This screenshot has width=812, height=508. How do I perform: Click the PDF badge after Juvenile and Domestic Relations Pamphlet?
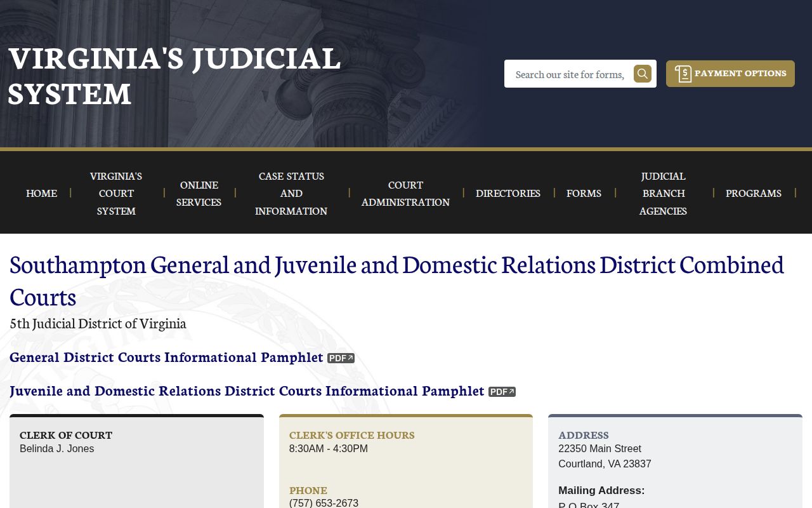(502, 392)
